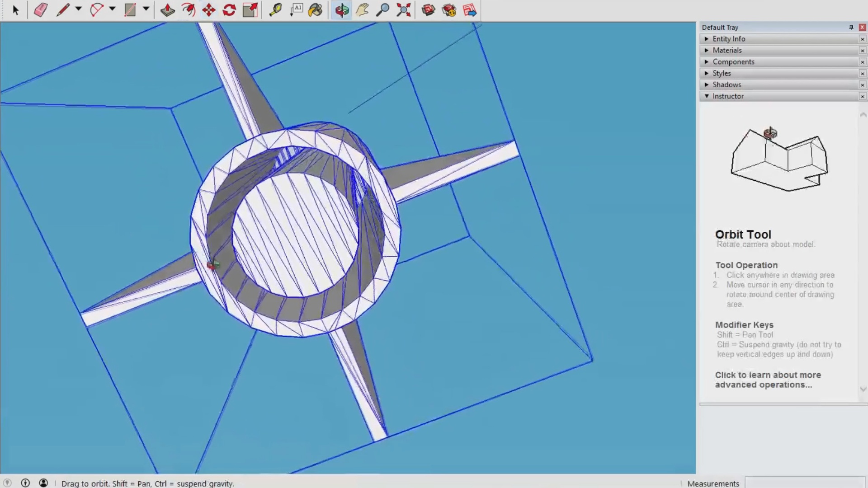Open the Arc tool dropdown arrow
The width and height of the screenshot is (868, 488).
pos(112,9)
